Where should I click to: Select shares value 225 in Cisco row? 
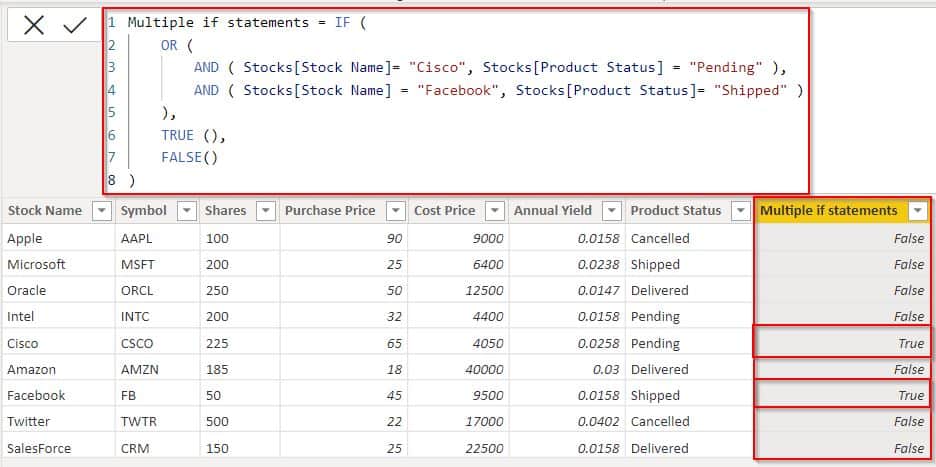click(x=217, y=343)
